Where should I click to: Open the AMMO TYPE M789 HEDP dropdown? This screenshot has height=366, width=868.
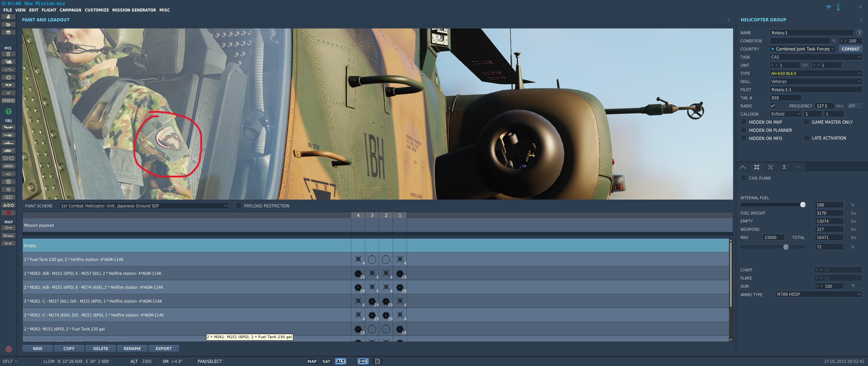[x=818, y=294]
